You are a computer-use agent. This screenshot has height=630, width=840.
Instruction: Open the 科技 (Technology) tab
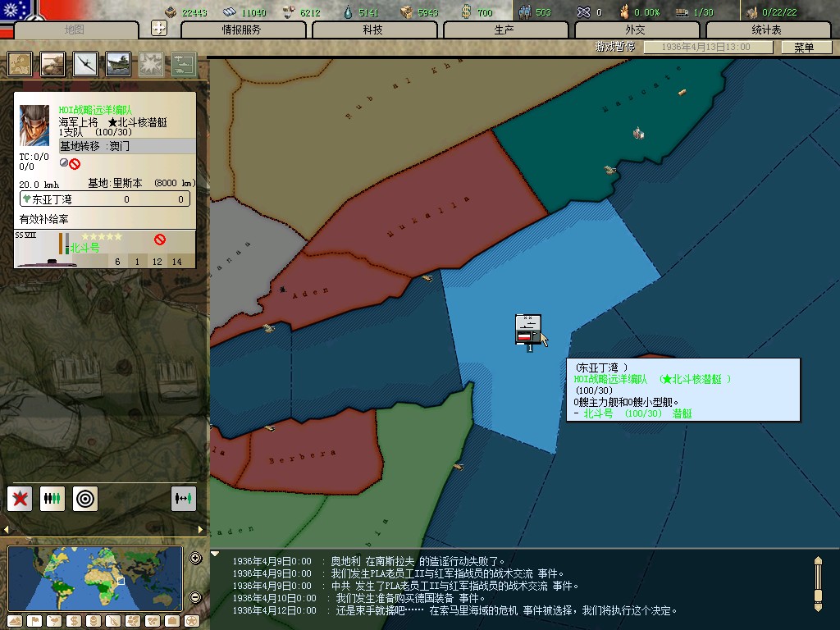pyautogui.click(x=372, y=30)
